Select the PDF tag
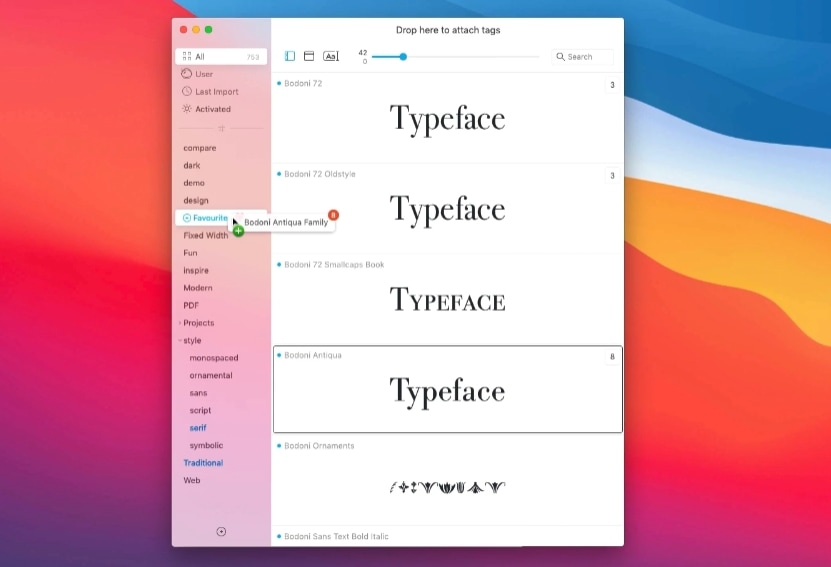Viewport: 831px width, 567px height. click(x=191, y=305)
